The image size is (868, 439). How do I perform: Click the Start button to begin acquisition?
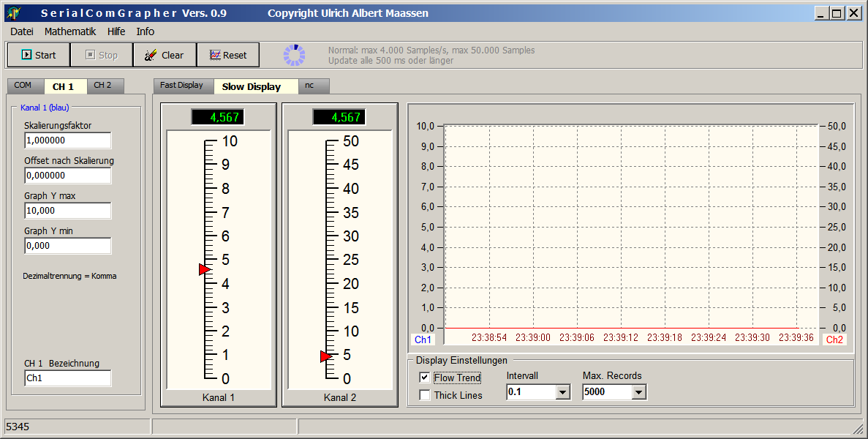(x=38, y=55)
